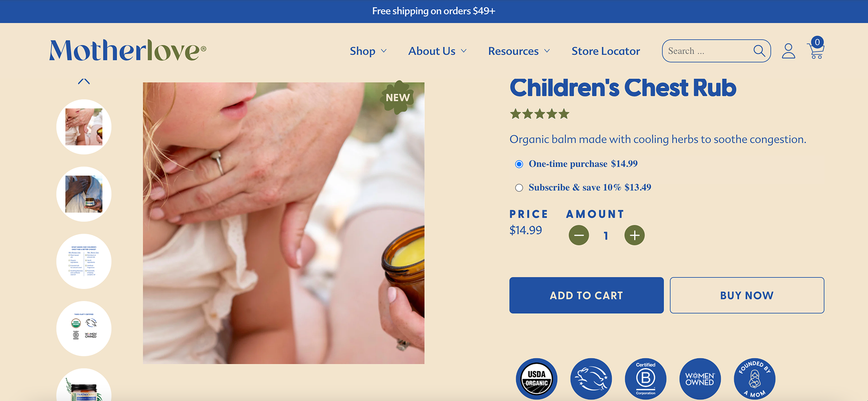Viewport: 868px width, 401px height.
Task: Click the USDA Organic badge
Action: [x=537, y=379]
